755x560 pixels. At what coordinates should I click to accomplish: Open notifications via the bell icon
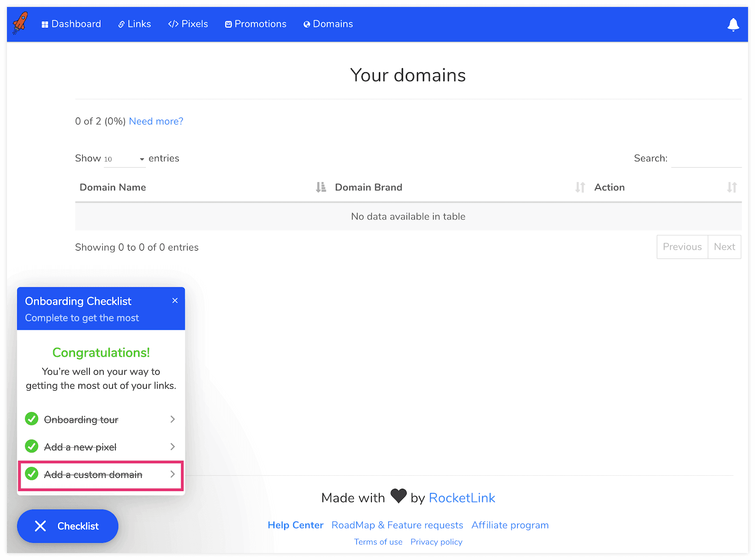click(x=733, y=25)
